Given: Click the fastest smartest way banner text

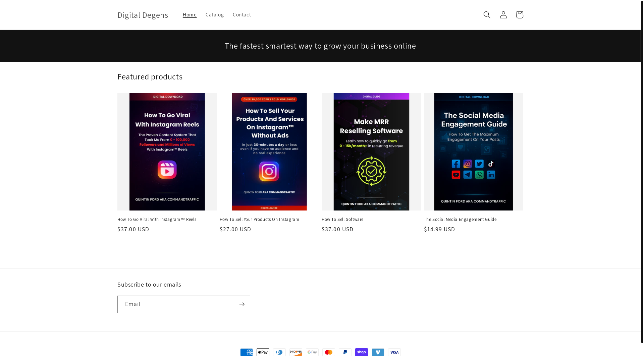Looking at the screenshot, I should [320, 46].
